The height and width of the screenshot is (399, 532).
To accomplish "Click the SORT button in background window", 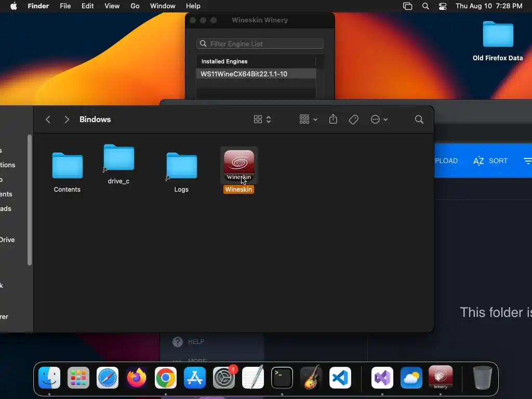I will 490,161.
